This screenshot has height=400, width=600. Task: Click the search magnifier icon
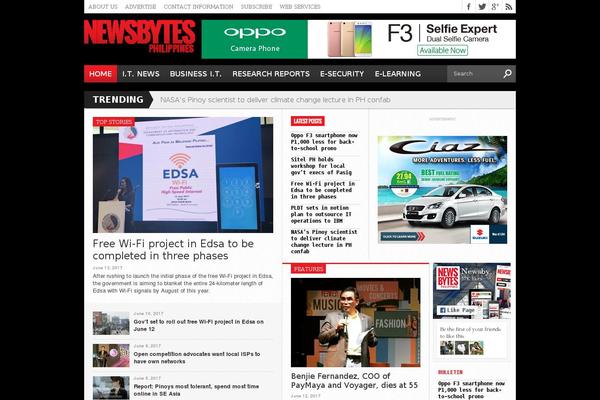(507, 73)
